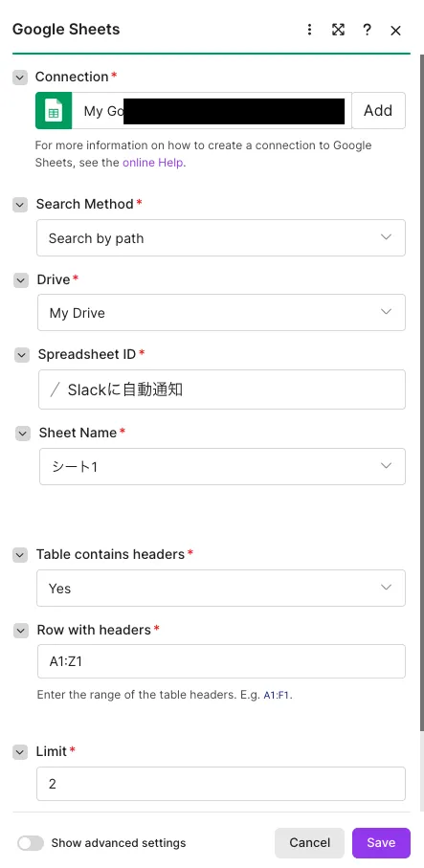Screen dimensions: 424x868
Task: Toggle Show advanced settings switch
Action: point(31,843)
